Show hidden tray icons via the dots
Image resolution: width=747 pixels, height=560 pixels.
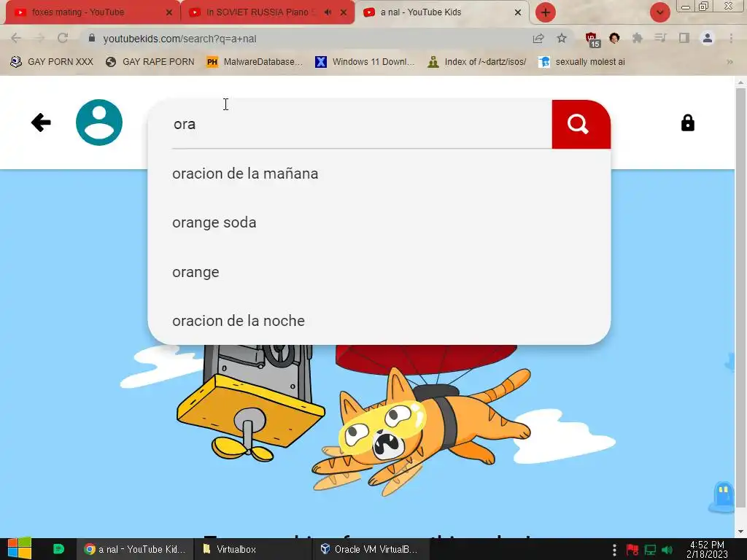(x=614, y=550)
